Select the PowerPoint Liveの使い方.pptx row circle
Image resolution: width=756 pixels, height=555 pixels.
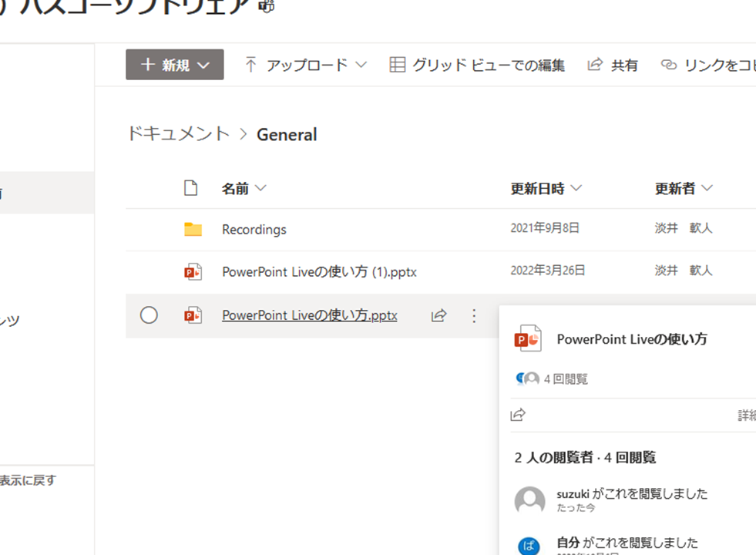[149, 315]
